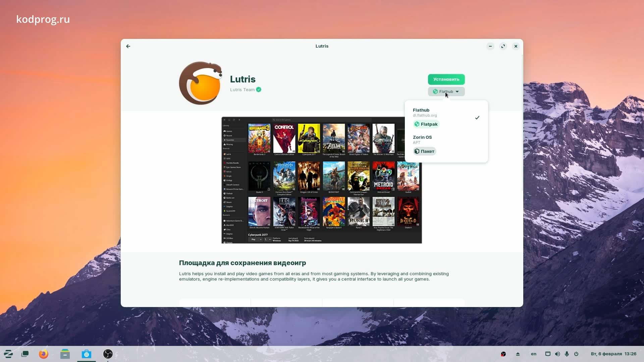This screenshot has width=644, height=362.
Task: Open the volume tray icon
Action: point(557,354)
